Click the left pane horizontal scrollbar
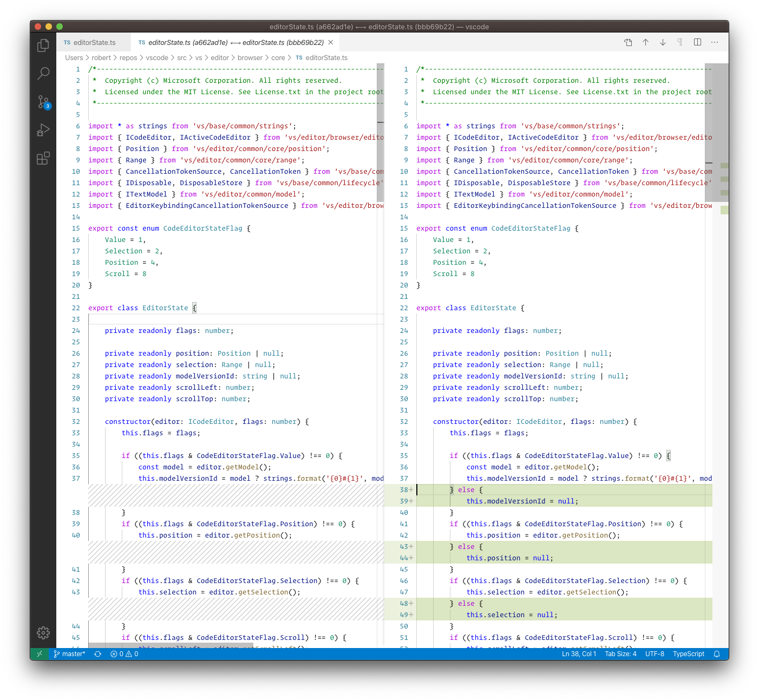Screen dimensions: 759x700 pos(171,645)
